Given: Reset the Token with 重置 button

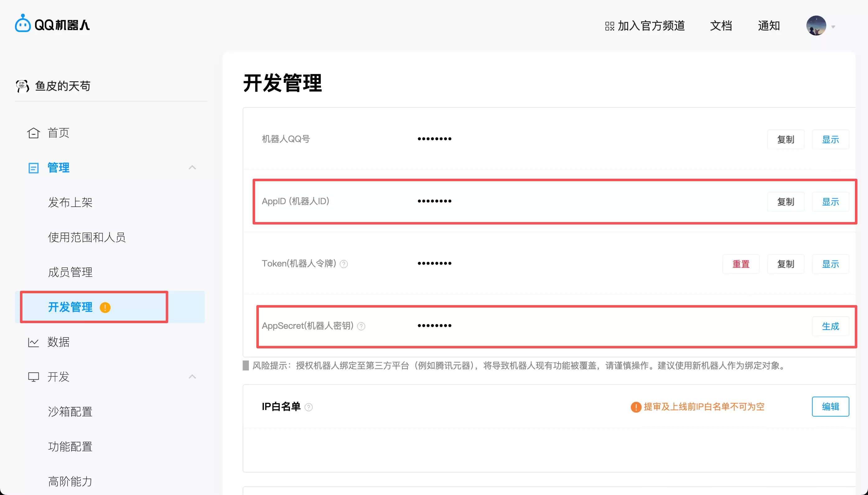Looking at the screenshot, I should click(741, 264).
